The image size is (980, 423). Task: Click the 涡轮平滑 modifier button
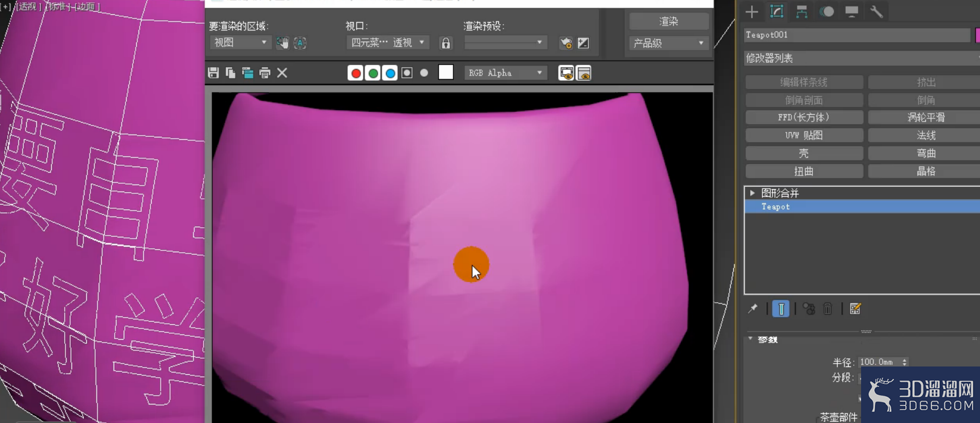pyautogui.click(x=925, y=117)
